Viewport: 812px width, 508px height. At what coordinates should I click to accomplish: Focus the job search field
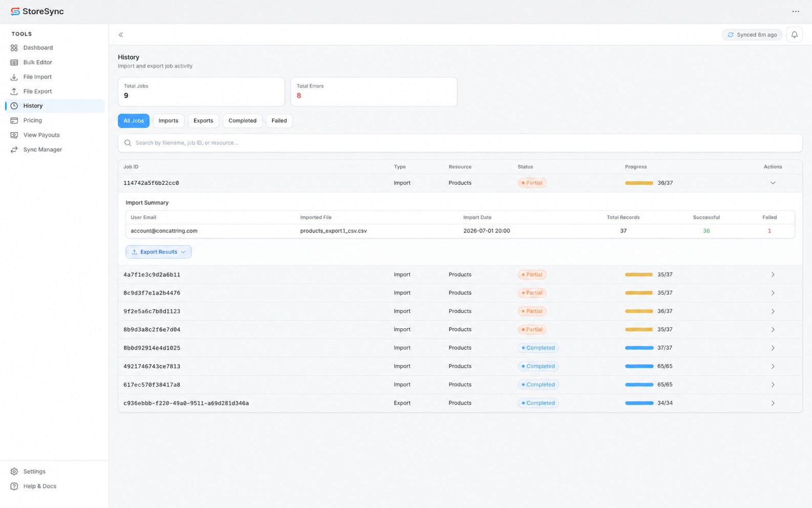coord(460,143)
